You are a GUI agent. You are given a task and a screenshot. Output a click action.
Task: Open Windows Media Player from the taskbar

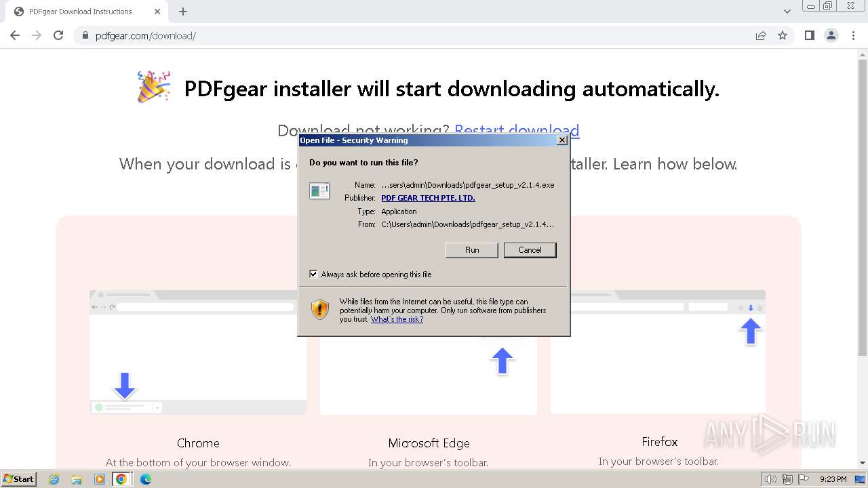(99, 479)
